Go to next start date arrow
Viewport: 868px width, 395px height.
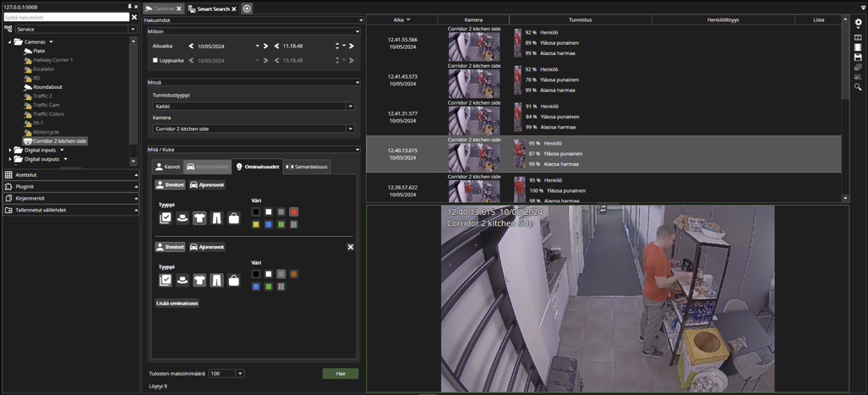pos(265,46)
